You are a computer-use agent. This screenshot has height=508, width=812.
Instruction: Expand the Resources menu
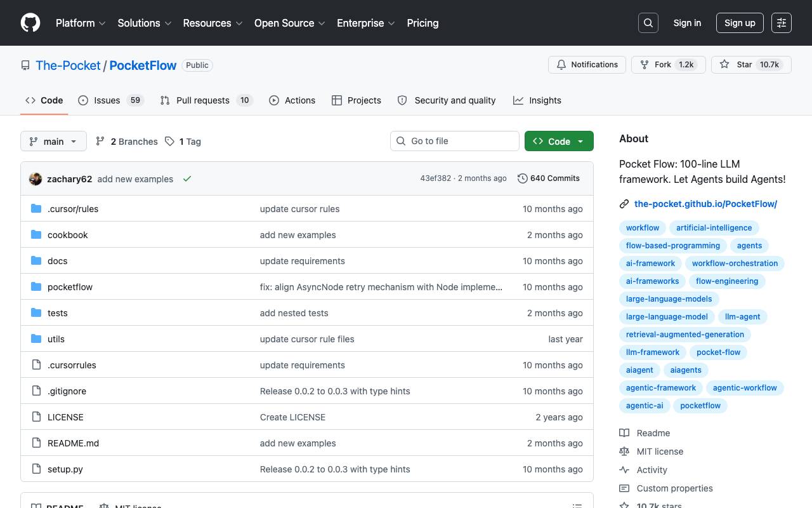(x=213, y=23)
